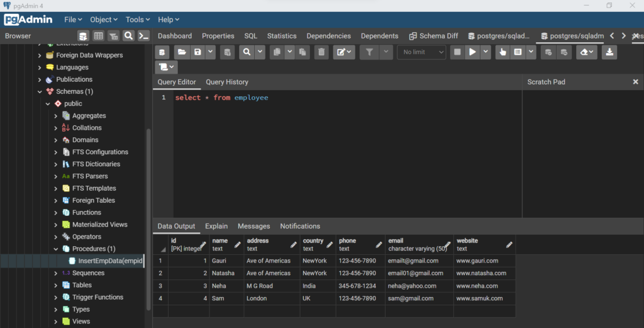Viewport: 644px width, 328px height.
Task: Click the Stop query square button
Action: pos(457,52)
